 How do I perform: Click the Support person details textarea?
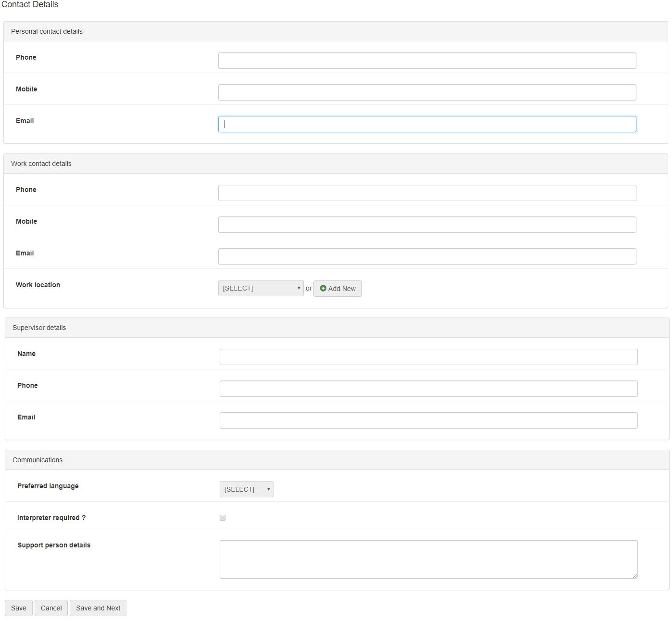(428, 559)
